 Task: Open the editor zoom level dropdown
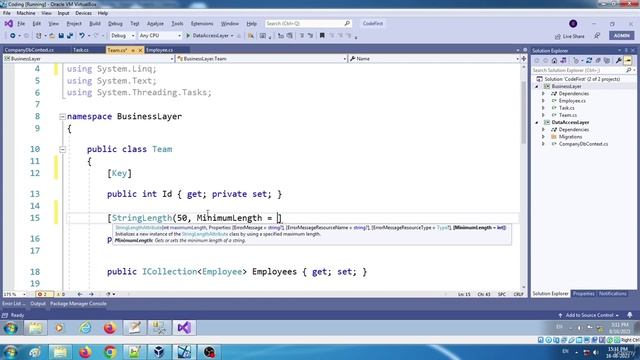15,294
